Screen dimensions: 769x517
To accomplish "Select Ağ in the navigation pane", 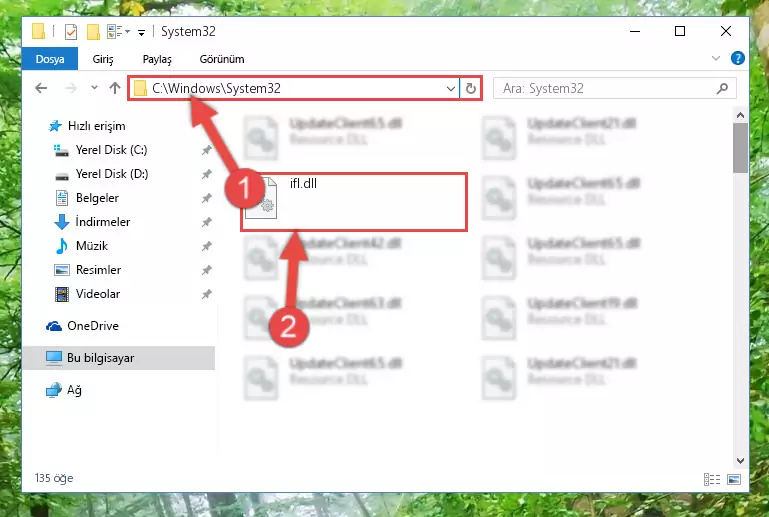I will click(x=74, y=390).
